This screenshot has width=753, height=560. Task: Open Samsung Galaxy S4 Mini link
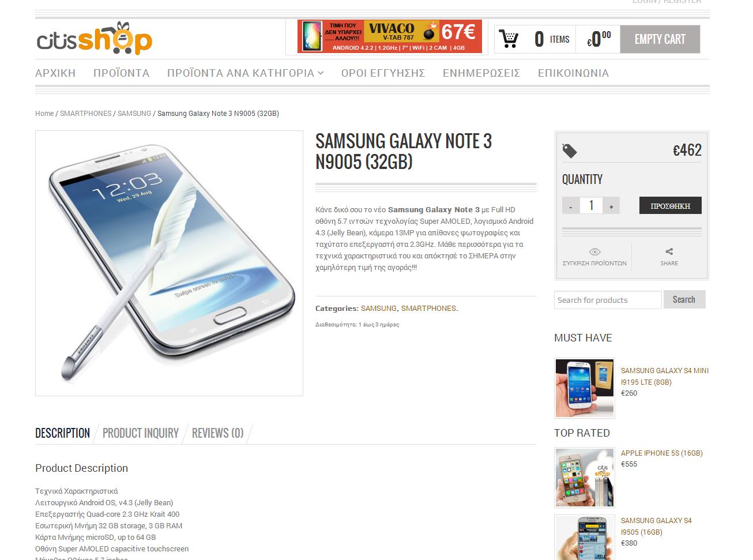[664, 376]
